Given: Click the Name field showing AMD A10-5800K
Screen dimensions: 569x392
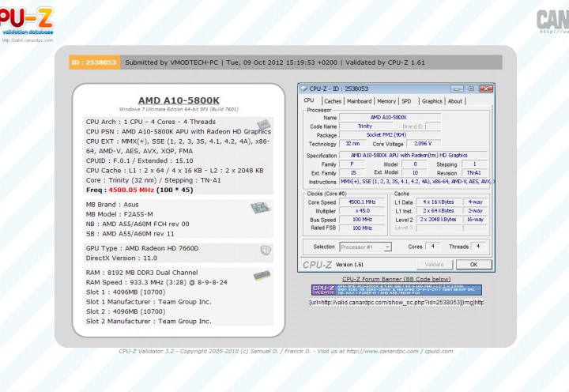Looking at the screenshot, I should [390, 118].
